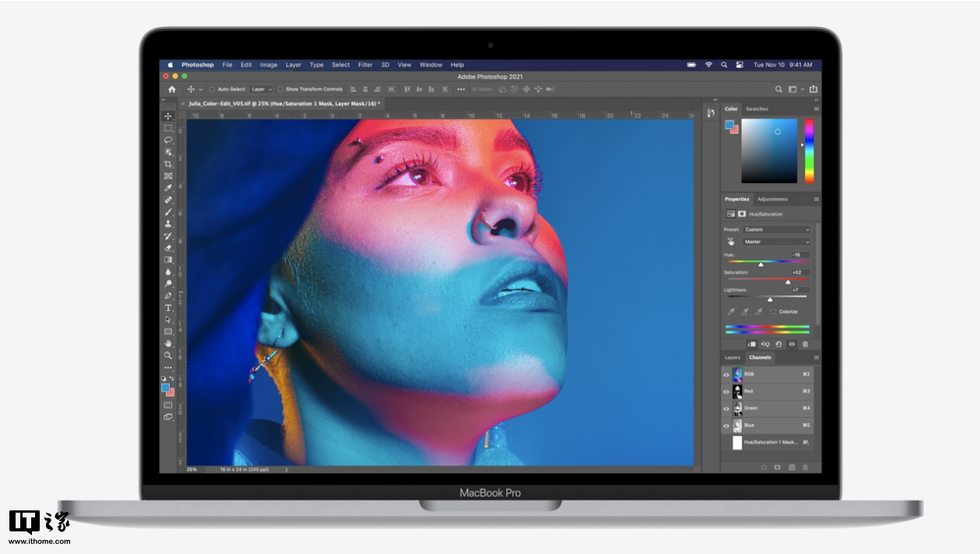Select the Lasso tool
980x554 pixels.
(167, 140)
